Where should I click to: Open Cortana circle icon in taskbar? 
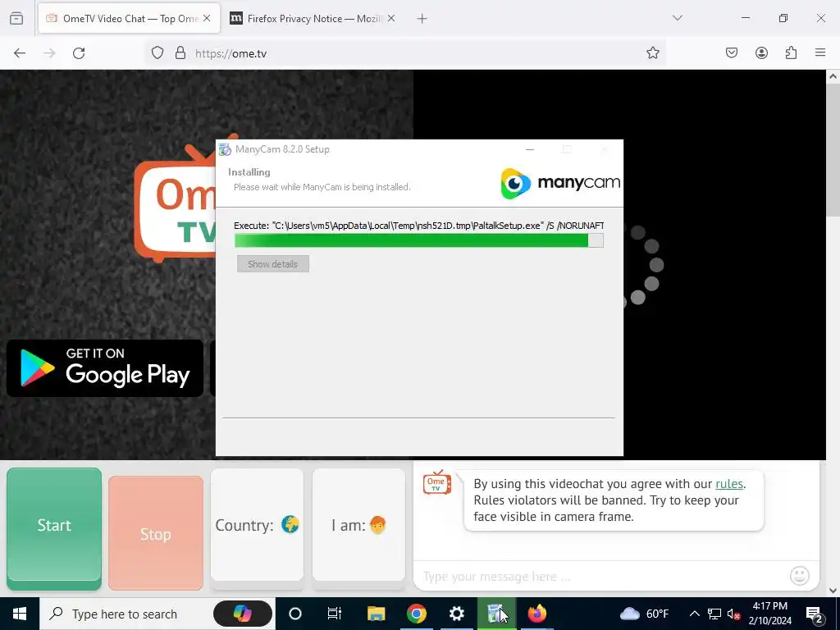pos(295,614)
